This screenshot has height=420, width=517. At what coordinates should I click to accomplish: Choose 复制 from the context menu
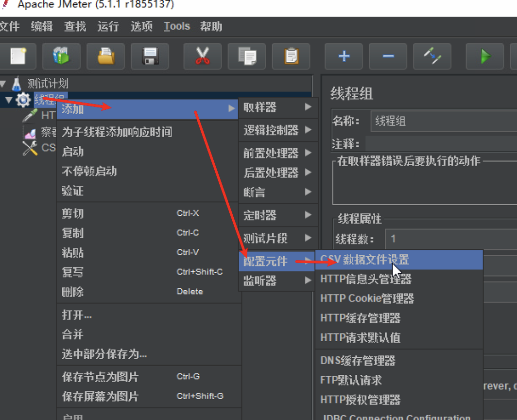click(147, 233)
